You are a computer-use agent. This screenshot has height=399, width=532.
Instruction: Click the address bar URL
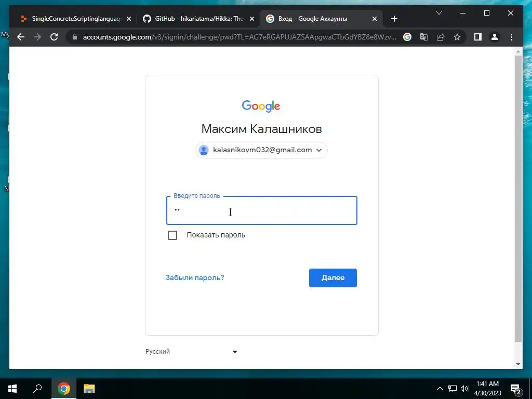pyautogui.click(x=239, y=37)
